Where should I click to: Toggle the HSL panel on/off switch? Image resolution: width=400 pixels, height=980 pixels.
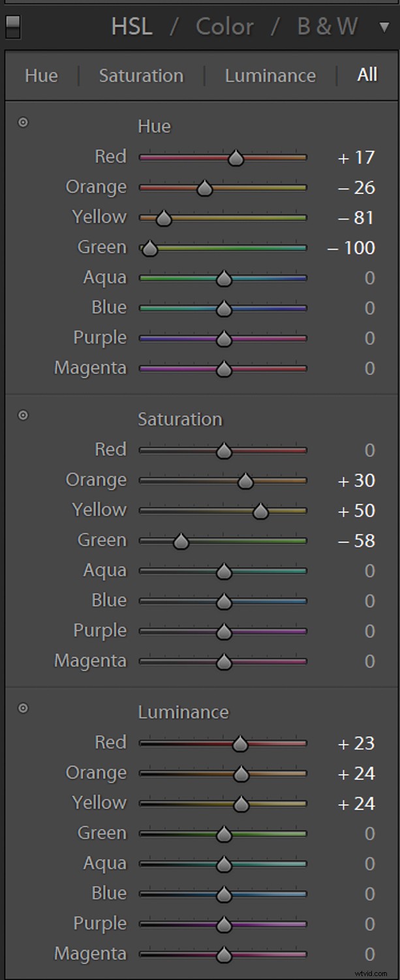(12, 27)
